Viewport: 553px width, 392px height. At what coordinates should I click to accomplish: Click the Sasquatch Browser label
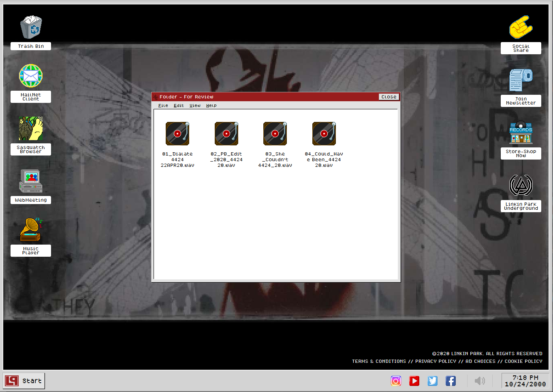pos(31,149)
